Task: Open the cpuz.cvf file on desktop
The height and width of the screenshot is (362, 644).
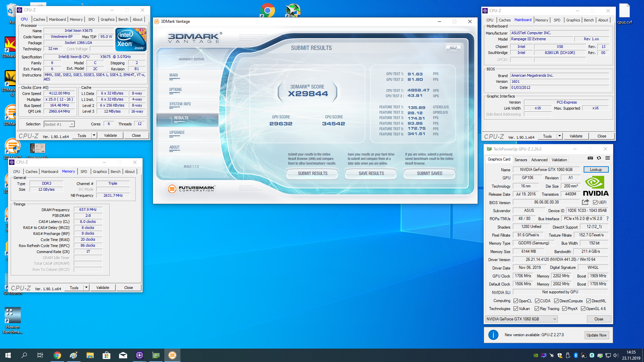Action: 624,14
